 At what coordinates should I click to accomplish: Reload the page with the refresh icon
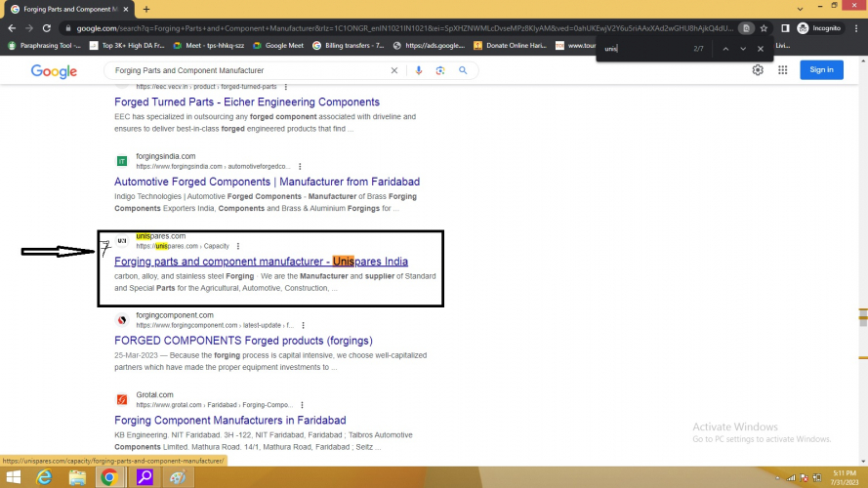[x=47, y=28]
